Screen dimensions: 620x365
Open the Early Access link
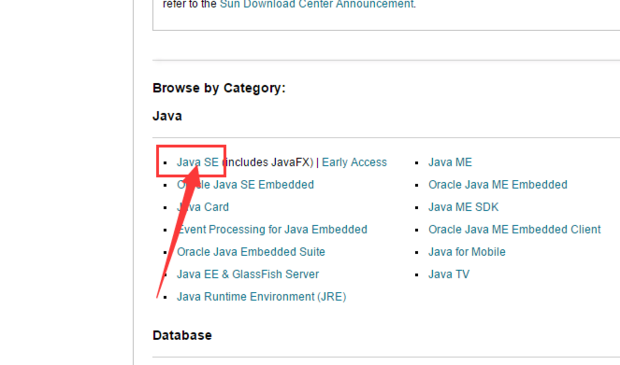354,162
